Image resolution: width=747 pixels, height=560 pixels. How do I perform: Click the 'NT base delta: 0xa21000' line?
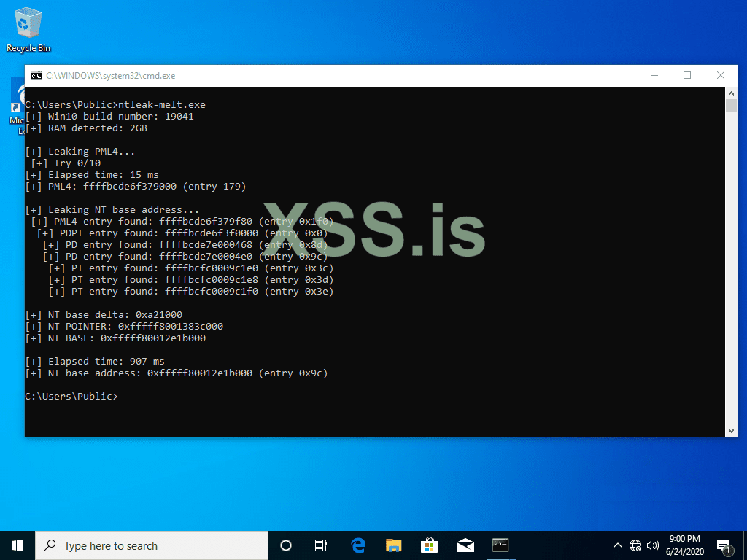104,315
